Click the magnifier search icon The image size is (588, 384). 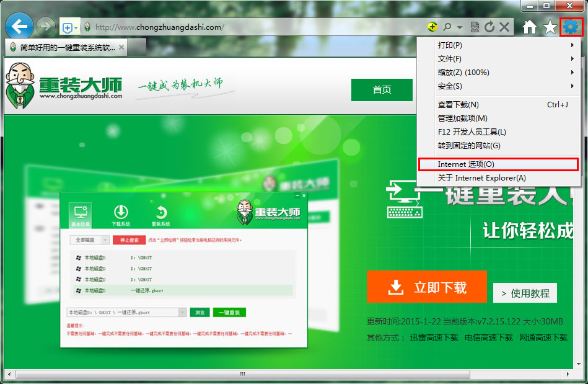[x=447, y=27]
